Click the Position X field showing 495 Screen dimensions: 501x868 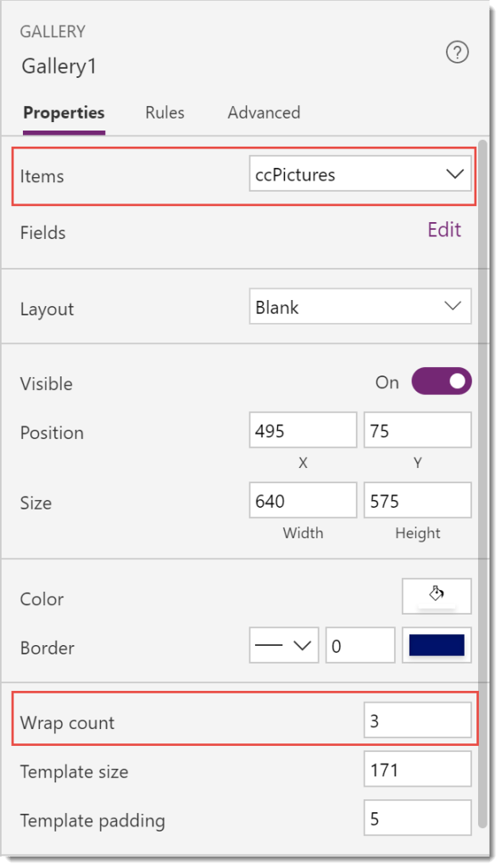click(x=303, y=430)
